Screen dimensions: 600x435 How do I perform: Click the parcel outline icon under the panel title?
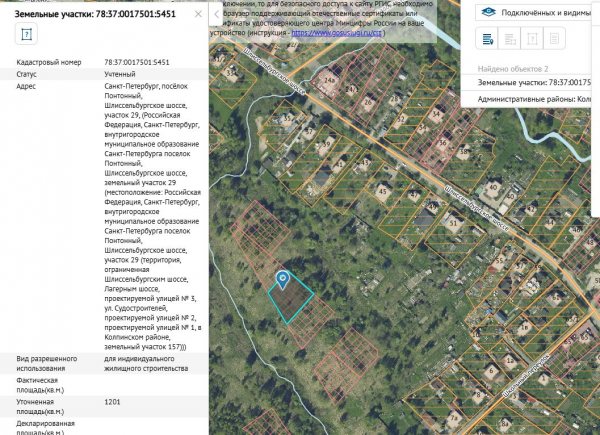(x=26, y=35)
